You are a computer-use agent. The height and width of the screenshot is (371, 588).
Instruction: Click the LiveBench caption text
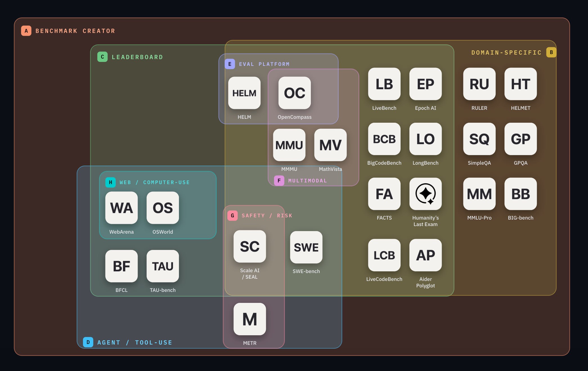coord(384,108)
